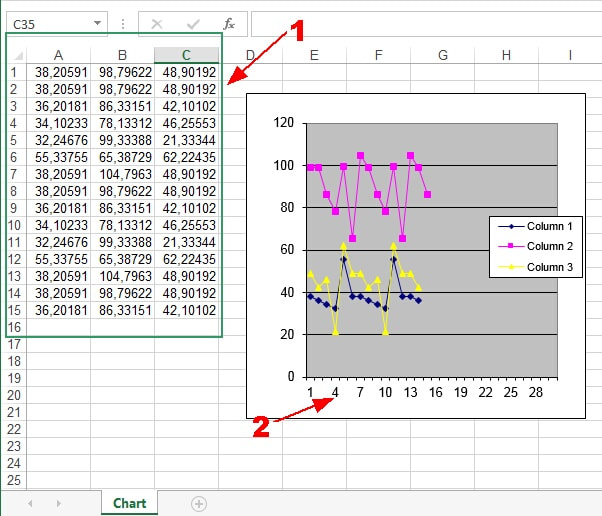Click the formula bar options dots handle
The width and height of the screenshot is (602, 516).
point(123,24)
